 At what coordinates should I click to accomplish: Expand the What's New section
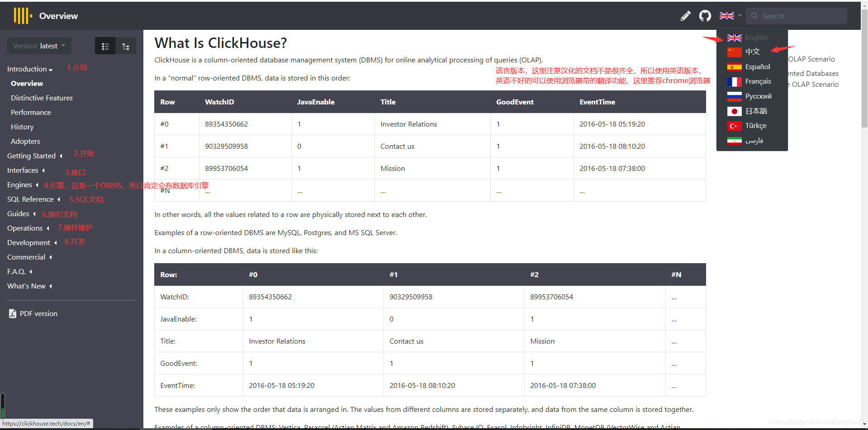[x=29, y=286]
